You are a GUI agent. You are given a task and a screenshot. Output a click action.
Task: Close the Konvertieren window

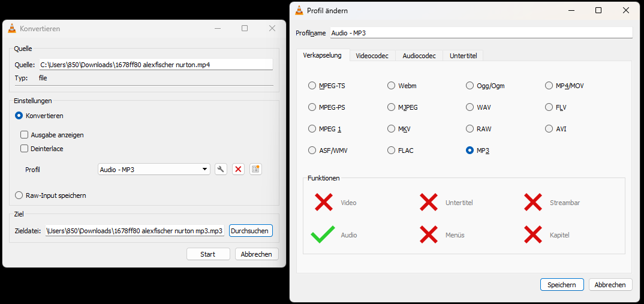click(x=272, y=28)
